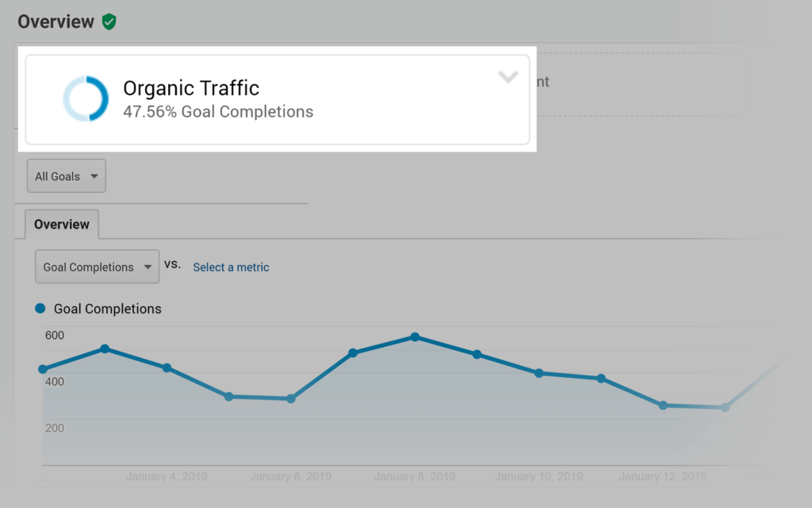Click the vs. label next to the metric selector

coord(173,265)
